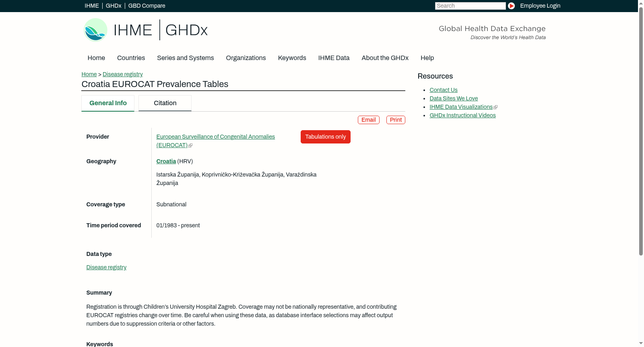Click the Print button
This screenshot has height=347, width=644.
tap(396, 120)
